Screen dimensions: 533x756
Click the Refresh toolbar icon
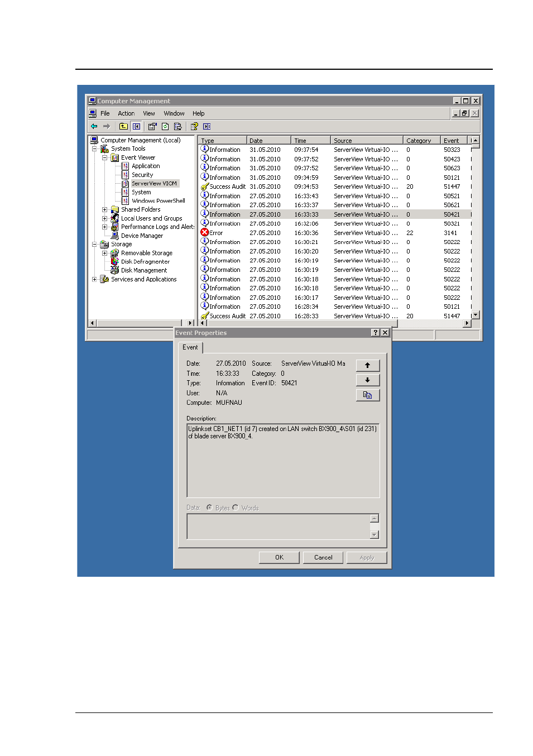pyautogui.click(x=165, y=126)
